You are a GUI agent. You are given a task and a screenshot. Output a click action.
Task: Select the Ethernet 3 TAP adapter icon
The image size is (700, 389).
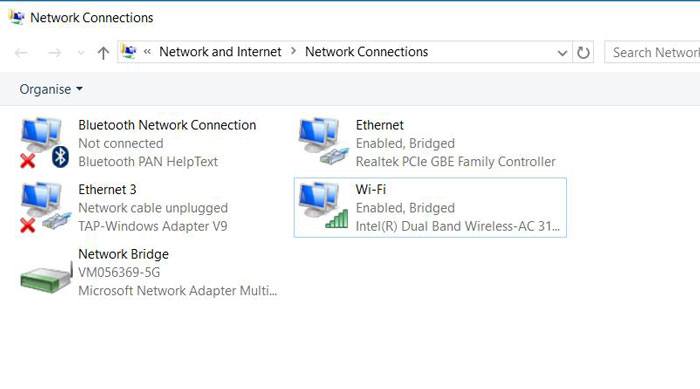click(45, 207)
